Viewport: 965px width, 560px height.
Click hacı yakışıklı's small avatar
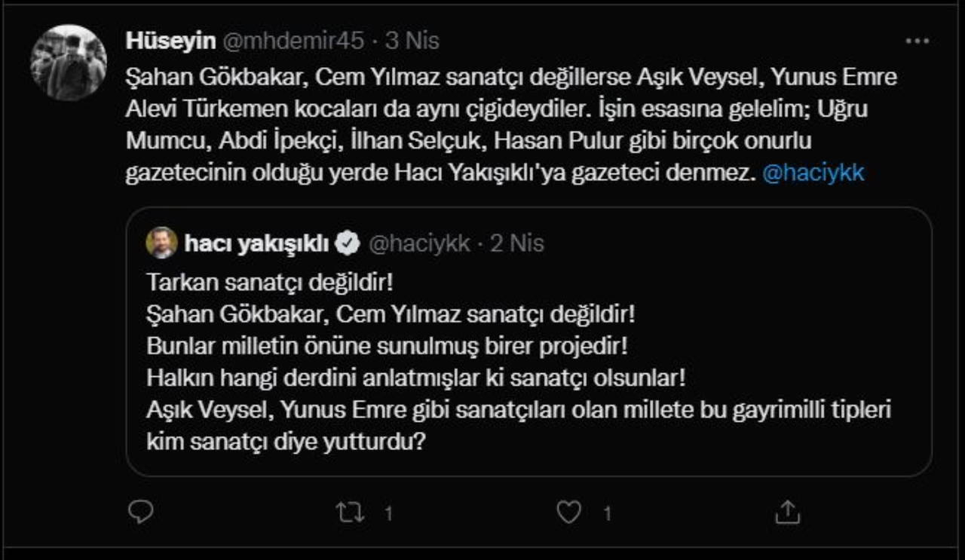click(x=162, y=243)
